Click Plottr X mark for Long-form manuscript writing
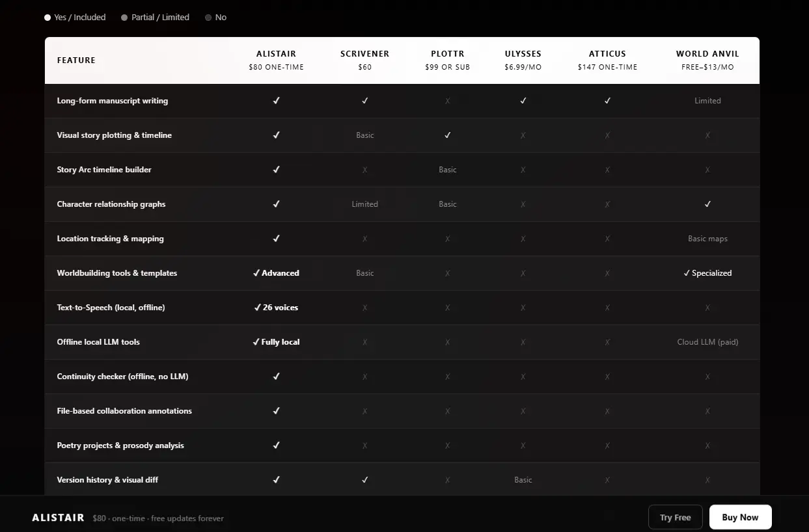This screenshot has width=809, height=532. (x=447, y=101)
